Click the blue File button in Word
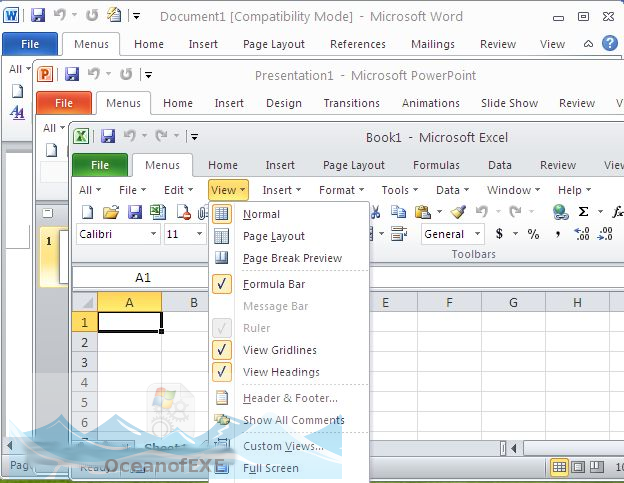 click(x=30, y=44)
